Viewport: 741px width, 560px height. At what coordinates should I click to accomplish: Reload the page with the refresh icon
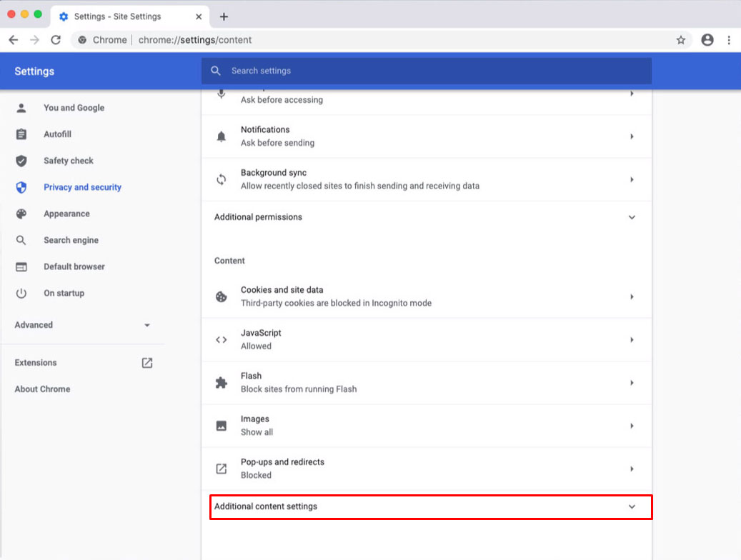pos(56,40)
